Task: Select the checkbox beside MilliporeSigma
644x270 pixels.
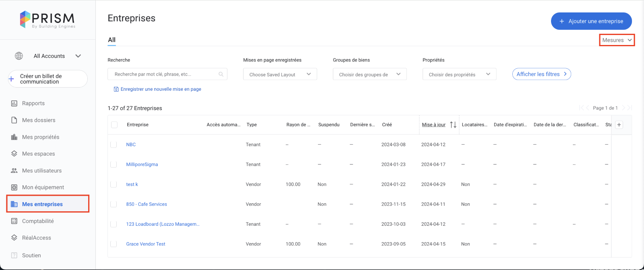Action: tap(114, 164)
